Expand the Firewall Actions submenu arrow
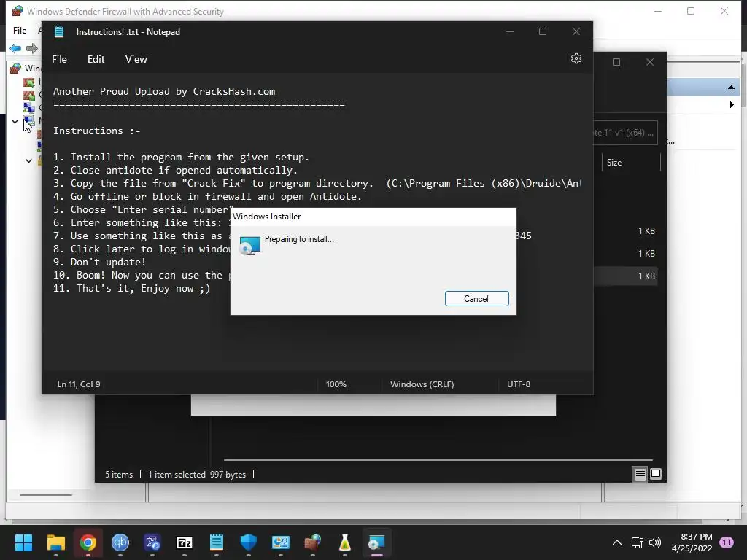 point(732,105)
